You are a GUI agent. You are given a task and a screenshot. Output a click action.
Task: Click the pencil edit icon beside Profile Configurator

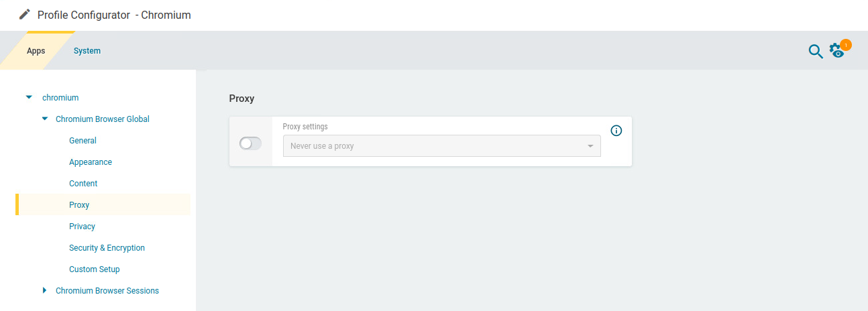[x=25, y=14]
